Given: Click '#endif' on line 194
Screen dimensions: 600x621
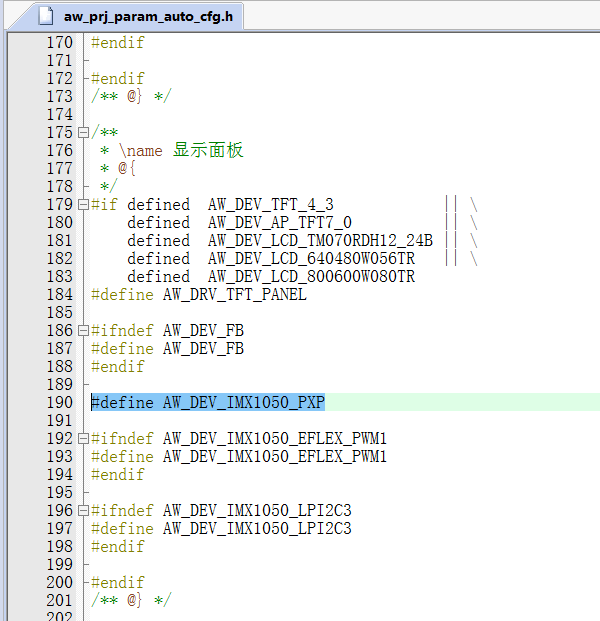Looking at the screenshot, I should [118, 474].
